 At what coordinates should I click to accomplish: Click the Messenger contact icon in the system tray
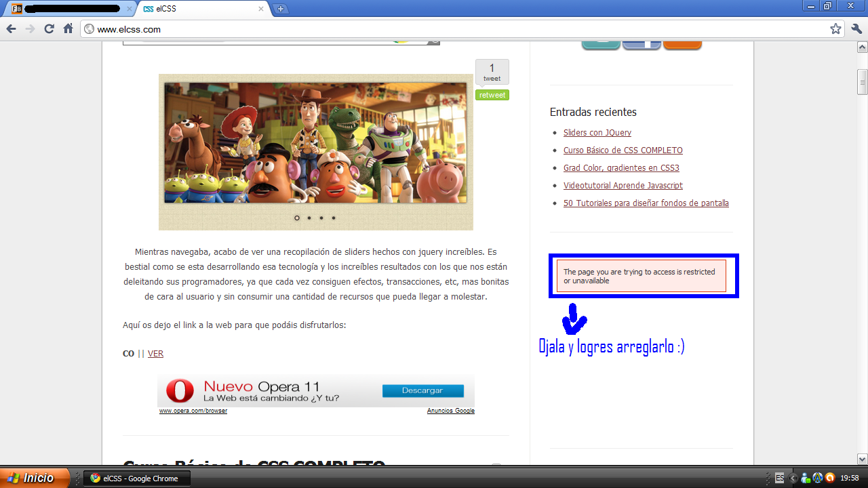pos(805,478)
